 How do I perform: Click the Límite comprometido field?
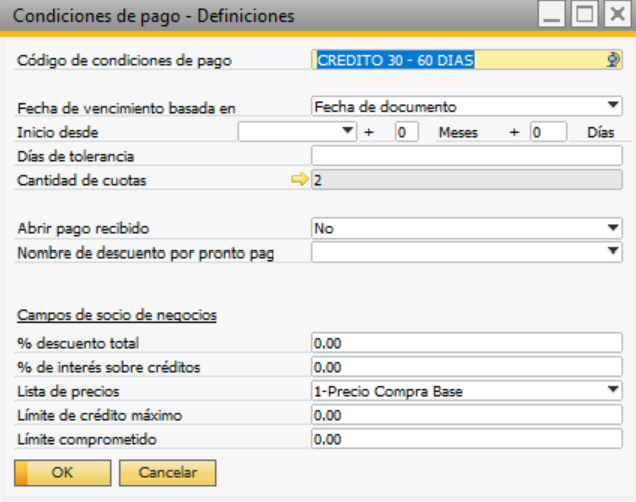tap(466, 439)
